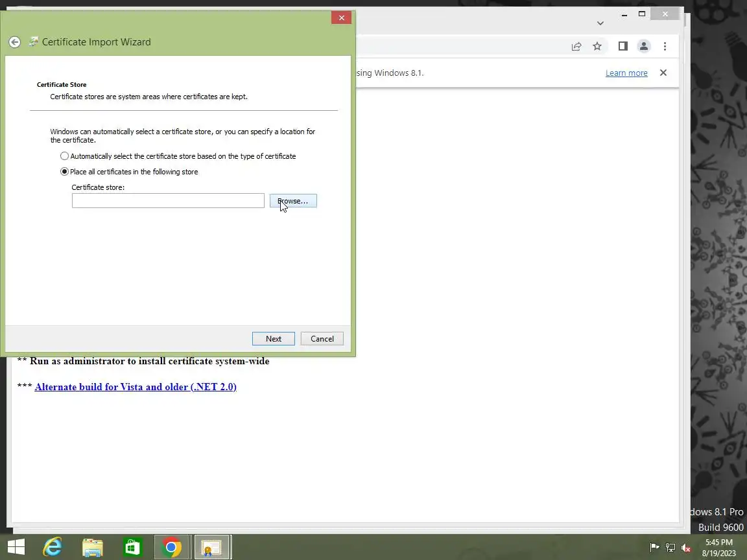747x560 pixels.
Task: Close the Certificate Import Wizard dialog
Action: [341, 17]
